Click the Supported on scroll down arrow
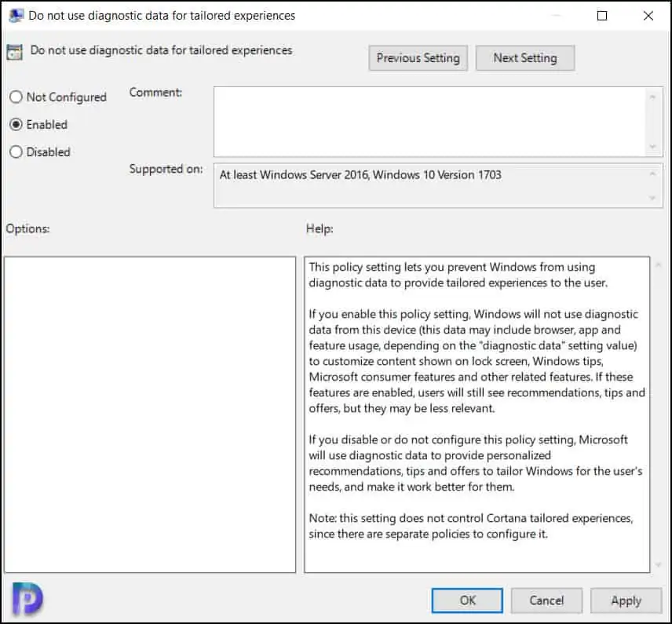 (x=652, y=198)
